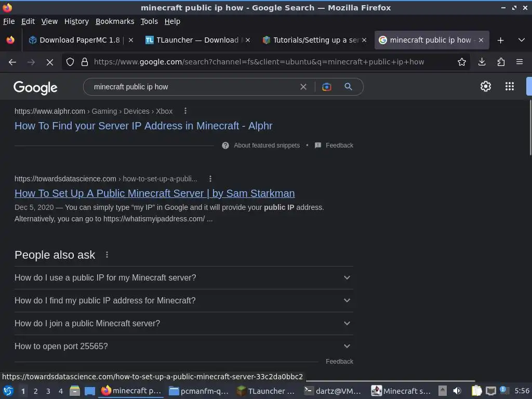Open the Edit menu

click(28, 21)
